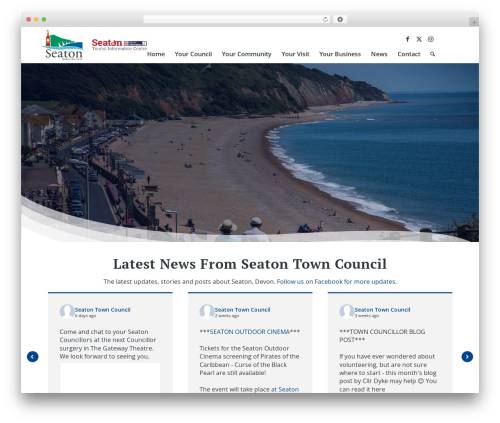This screenshot has height=423, width=500.
Task: Open the Your Visit menu
Action: click(x=295, y=54)
